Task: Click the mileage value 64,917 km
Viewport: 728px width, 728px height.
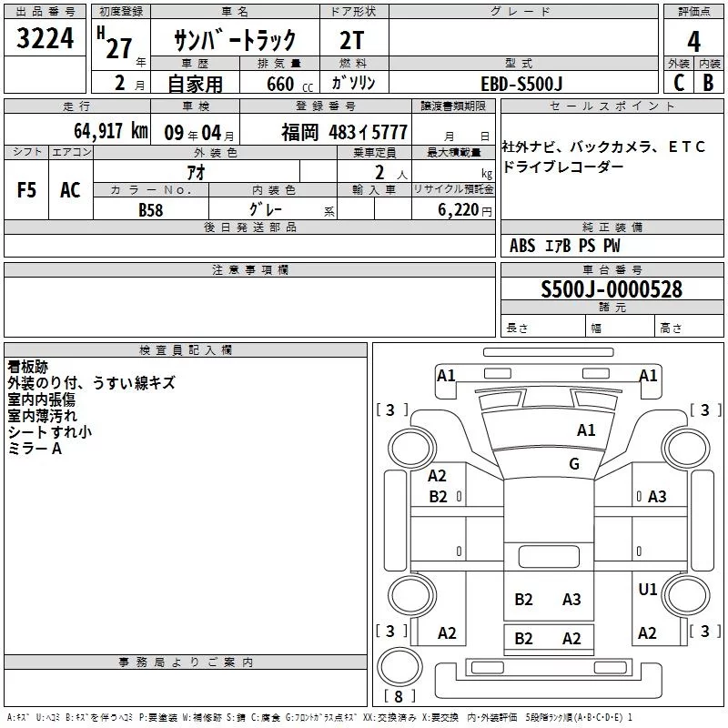Action: tap(111, 131)
